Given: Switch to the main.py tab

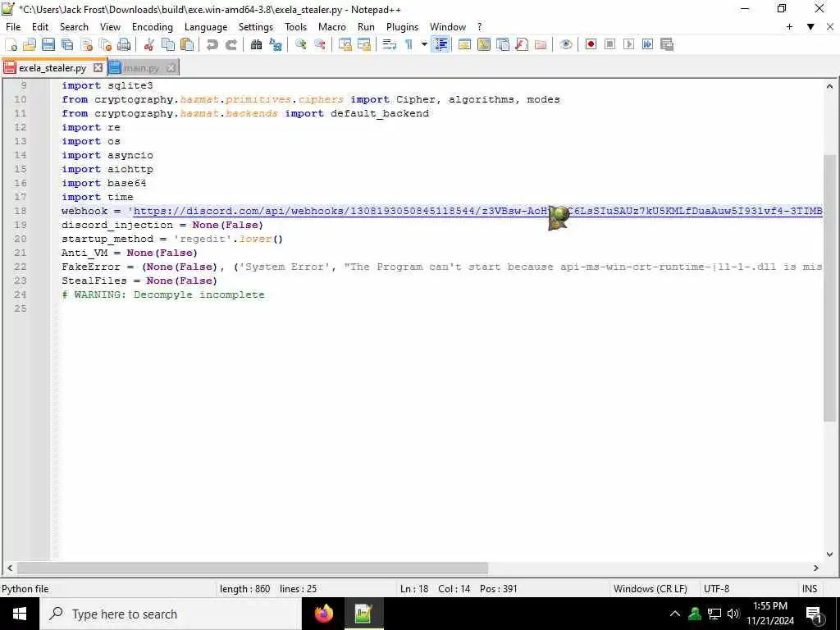Looking at the screenshot, I should click(141, 68).
